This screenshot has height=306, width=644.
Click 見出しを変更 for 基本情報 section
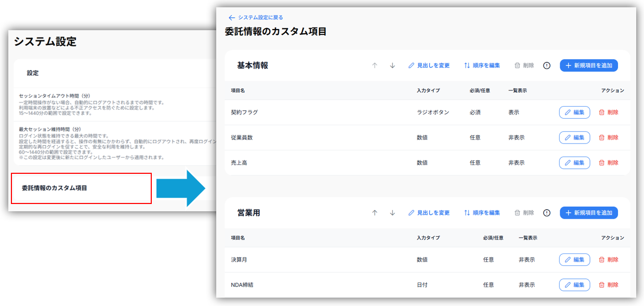[429, 66]
